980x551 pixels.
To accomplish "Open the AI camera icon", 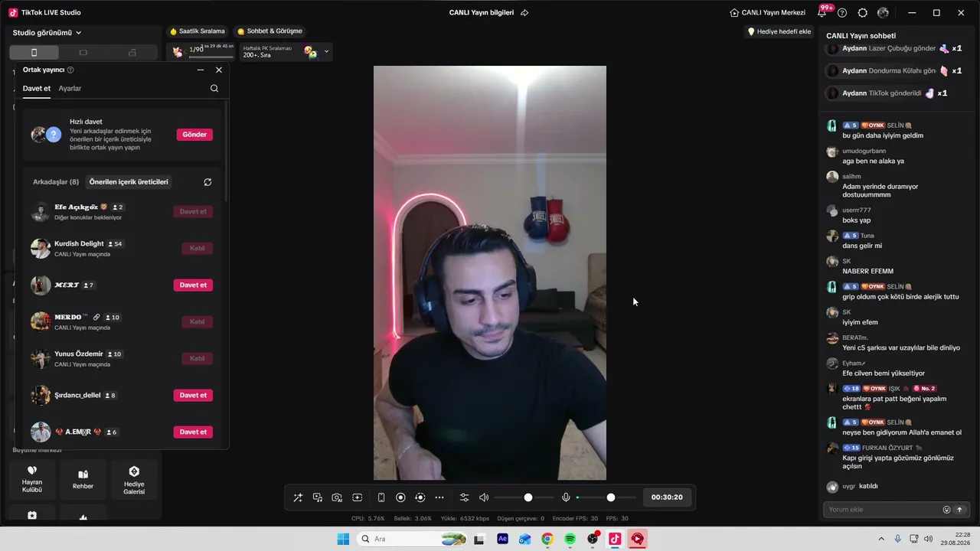I will 337,497.
